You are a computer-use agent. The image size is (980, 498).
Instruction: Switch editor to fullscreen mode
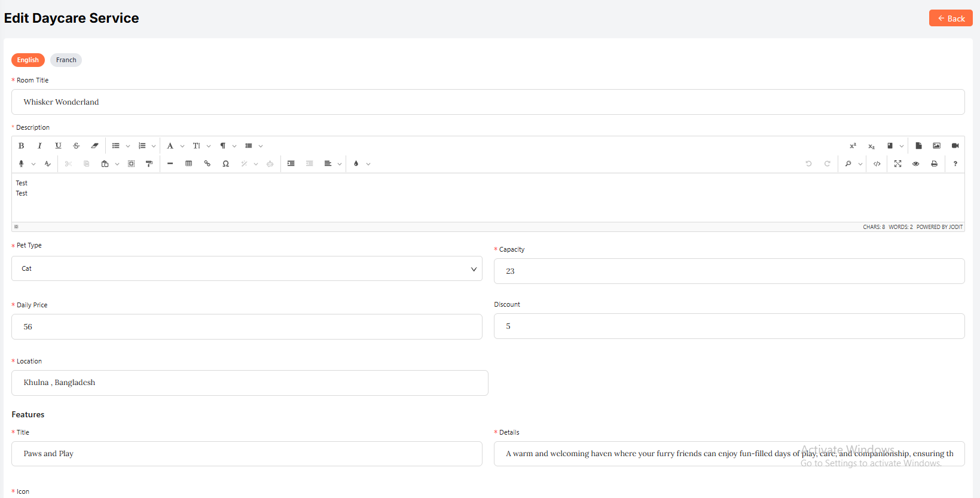tap(897, 164)
